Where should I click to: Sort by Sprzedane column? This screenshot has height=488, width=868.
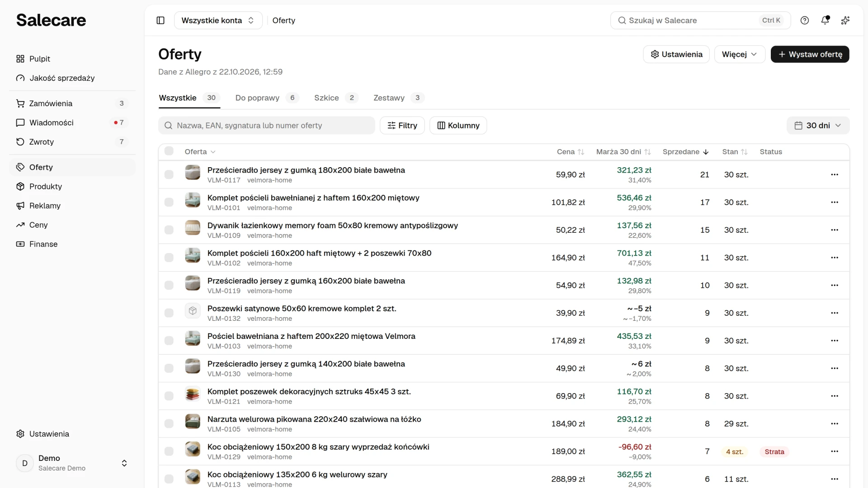pos(685,152)
